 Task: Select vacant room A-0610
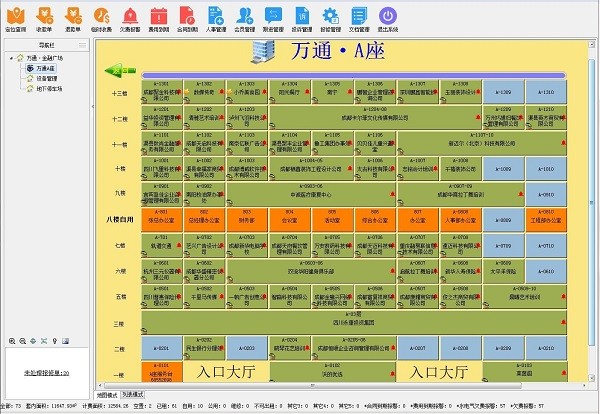coord(546,271)
